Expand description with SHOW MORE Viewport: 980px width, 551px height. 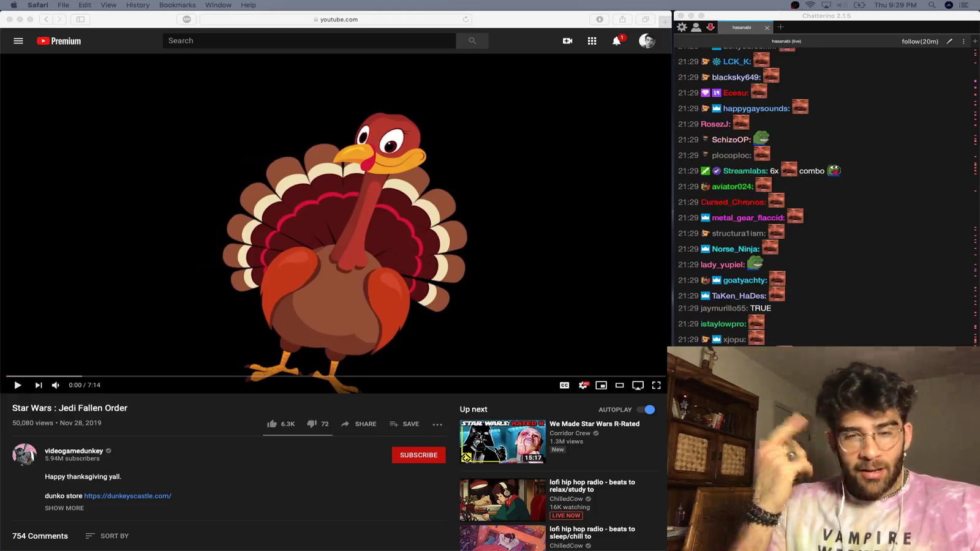tap(64, 508)
